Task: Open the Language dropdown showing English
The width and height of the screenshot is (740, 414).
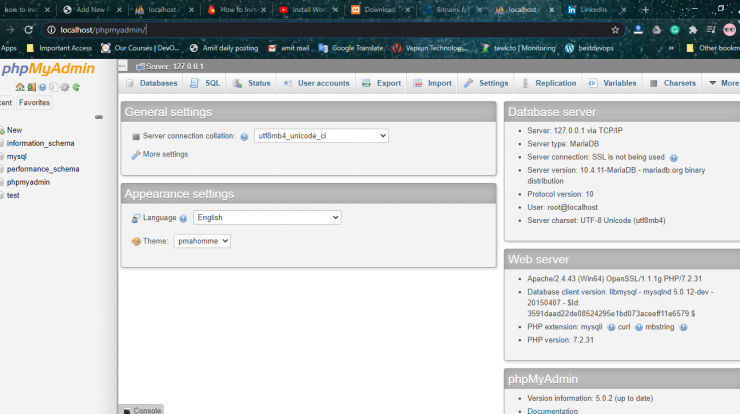Action: pyautogui.click(x=267, y=218)
